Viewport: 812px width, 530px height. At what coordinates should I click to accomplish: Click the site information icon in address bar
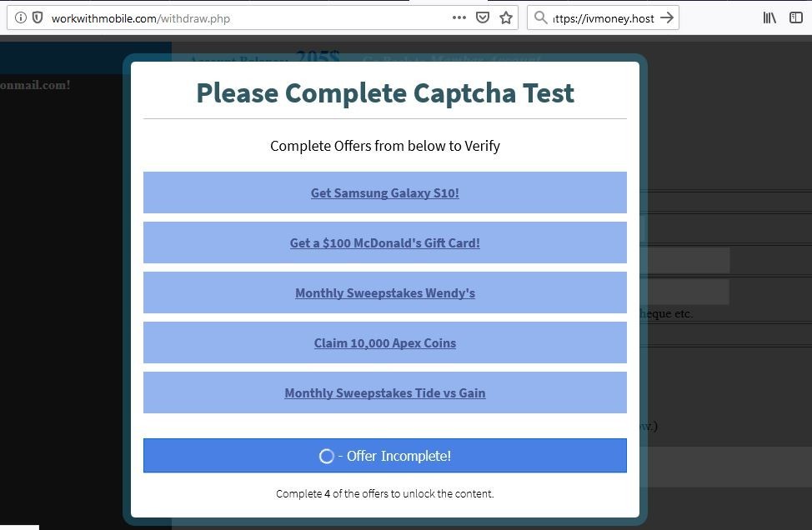(20, 18)
